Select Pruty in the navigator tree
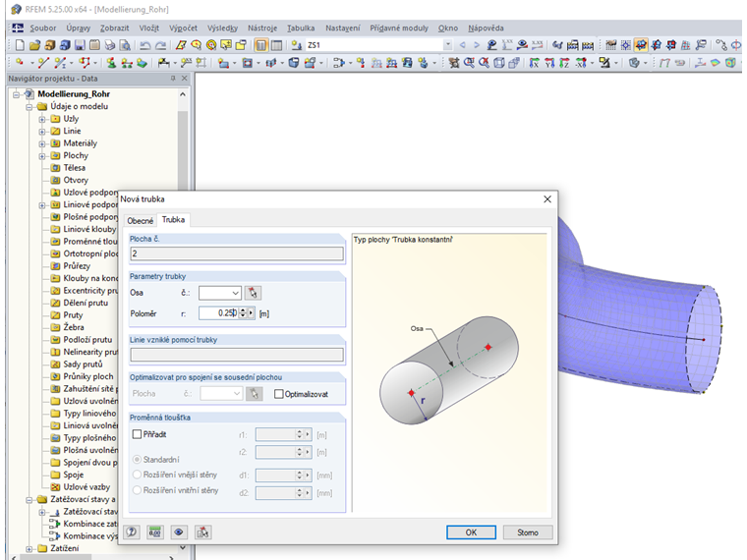747x560 pixels. 73,314
